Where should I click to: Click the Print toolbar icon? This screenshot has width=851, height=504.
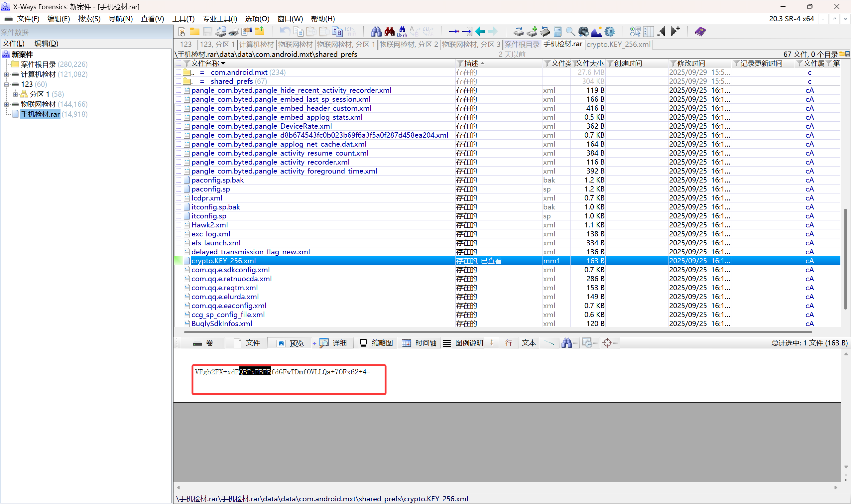pyautogui.click(x=234, y=32)
